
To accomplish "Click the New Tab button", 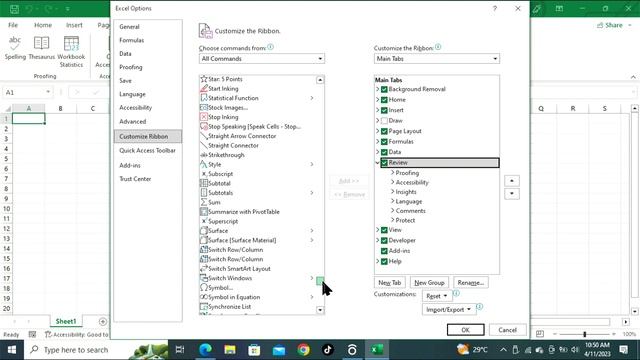I will (x=390, y=282).
